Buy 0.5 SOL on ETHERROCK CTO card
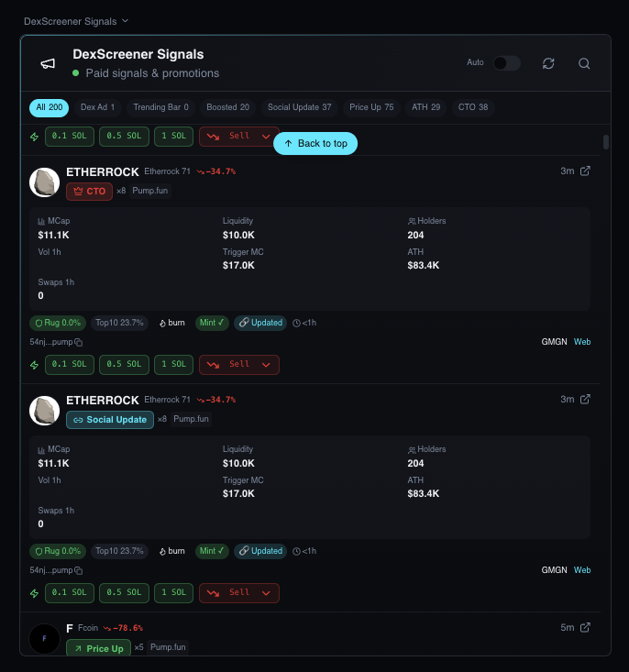The width and height of the screenshot is (629, 672). (125, 365)
